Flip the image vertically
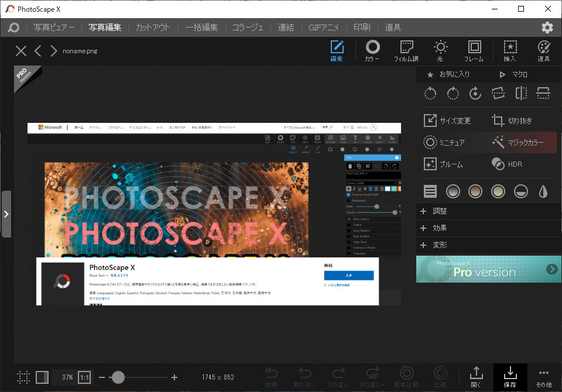562x392 pixels. click(543, 94)
